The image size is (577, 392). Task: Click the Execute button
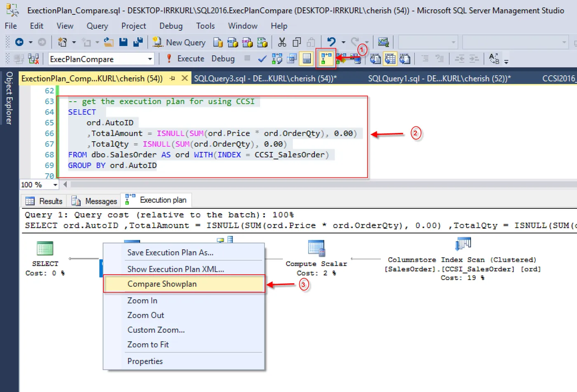tap(185, 59)
